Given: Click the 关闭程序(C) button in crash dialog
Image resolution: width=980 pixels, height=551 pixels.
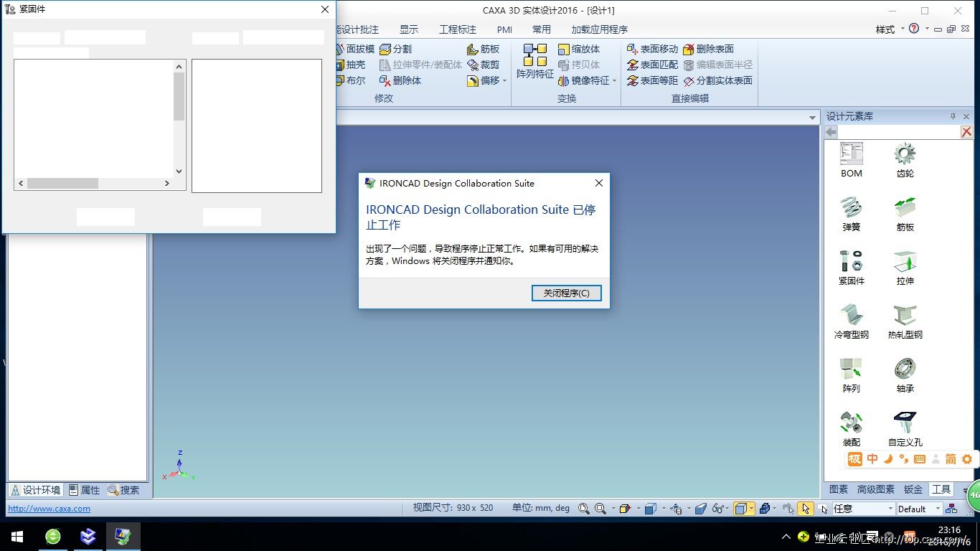Looking at the screenshot, I should pyautogui.click(x=566, y=293).
